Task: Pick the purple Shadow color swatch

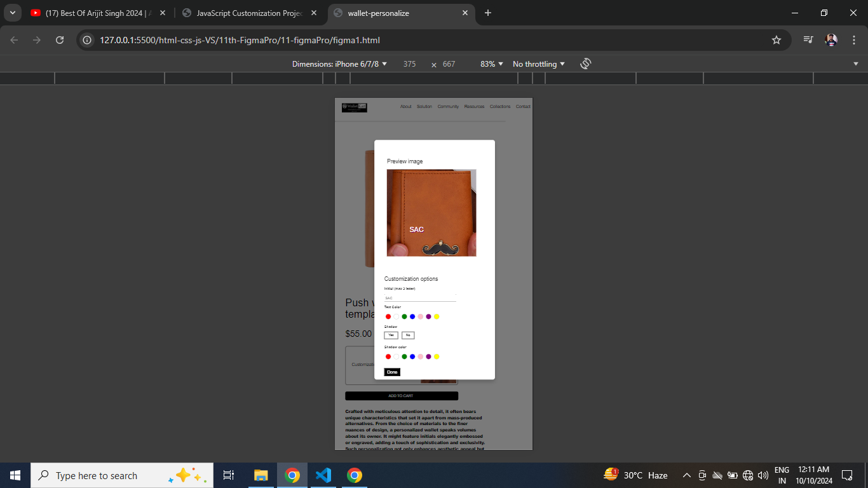Action: click(x=428, y=356)
